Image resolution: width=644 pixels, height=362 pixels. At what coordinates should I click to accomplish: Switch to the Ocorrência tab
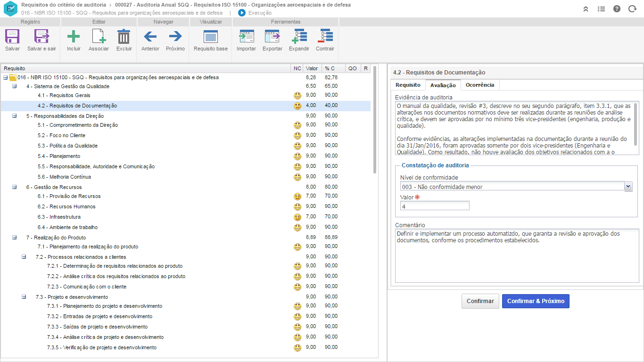(x=480, y=85)
